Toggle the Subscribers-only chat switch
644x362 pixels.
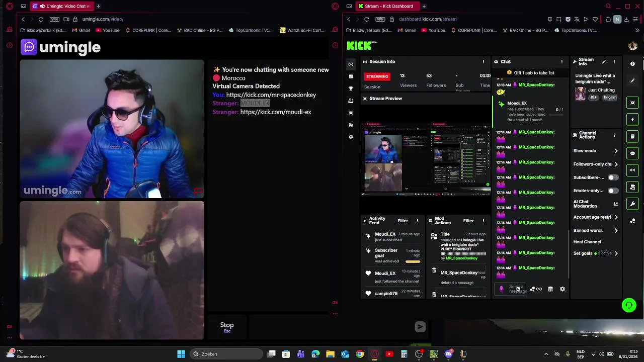(x=612, y=177)
